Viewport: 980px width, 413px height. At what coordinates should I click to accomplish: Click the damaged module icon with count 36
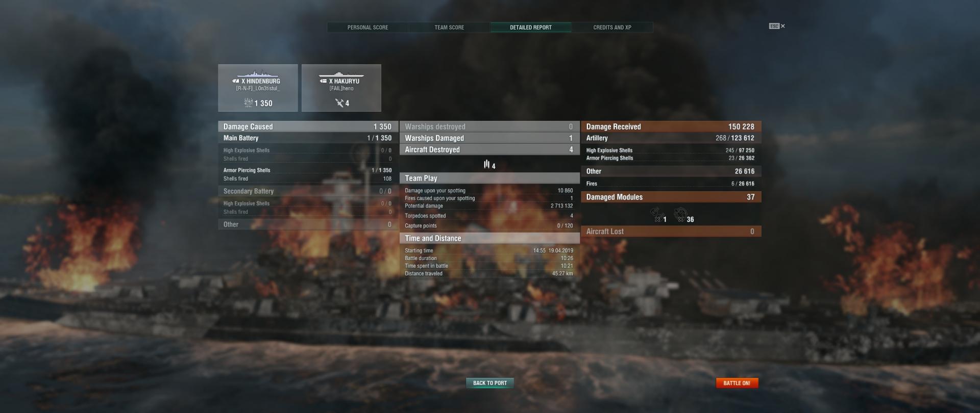coord(680,215)
